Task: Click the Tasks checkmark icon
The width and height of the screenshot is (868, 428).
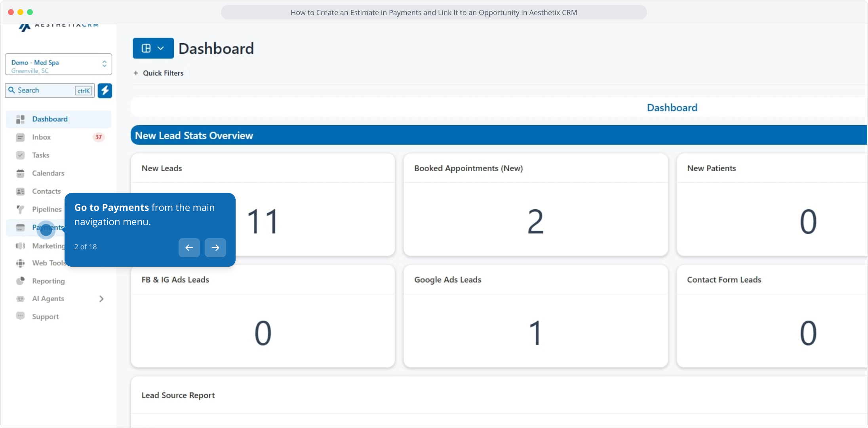Action: coord(20,155)
